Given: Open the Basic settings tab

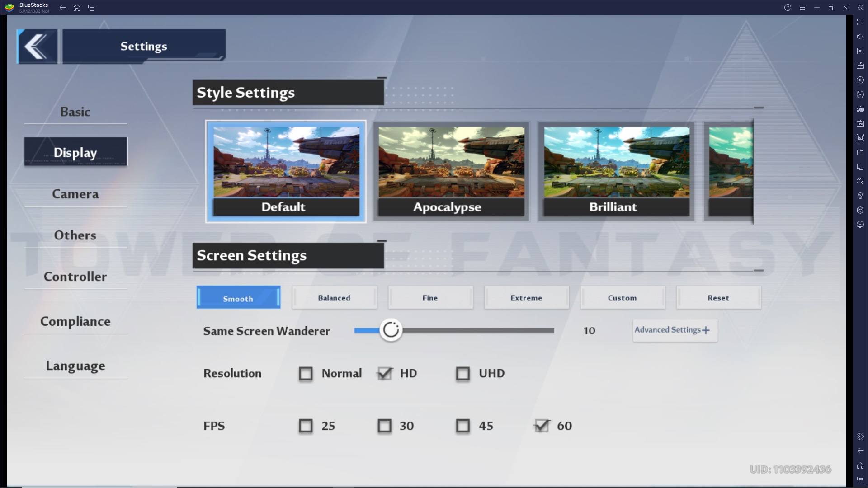Looking at the screenshot, I should coord(75,112).
